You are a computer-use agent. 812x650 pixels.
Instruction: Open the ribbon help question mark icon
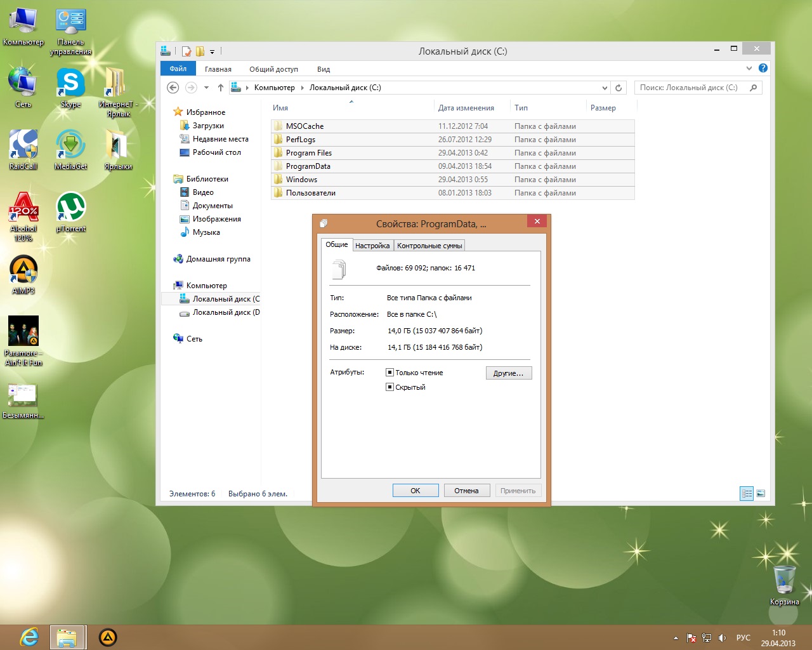click(x=763, y=68)
